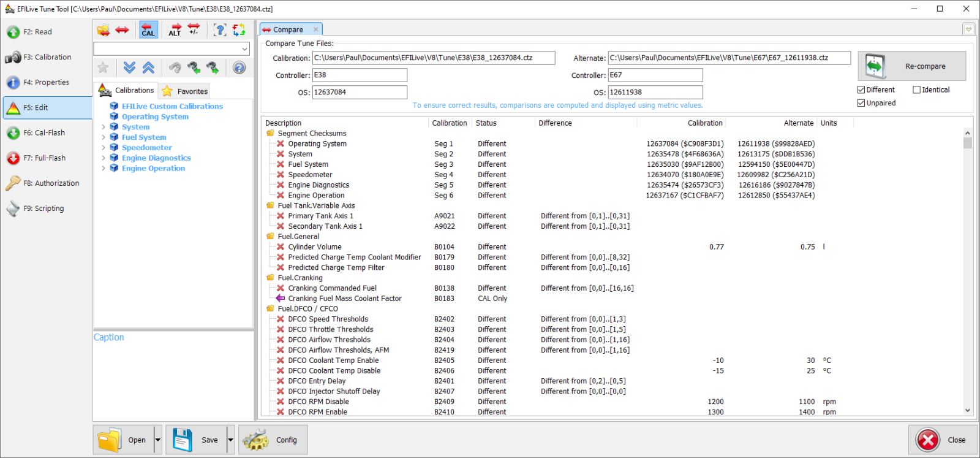Click the Config button
The width and height of the screenshot is (980, 458).
point(273,440)
